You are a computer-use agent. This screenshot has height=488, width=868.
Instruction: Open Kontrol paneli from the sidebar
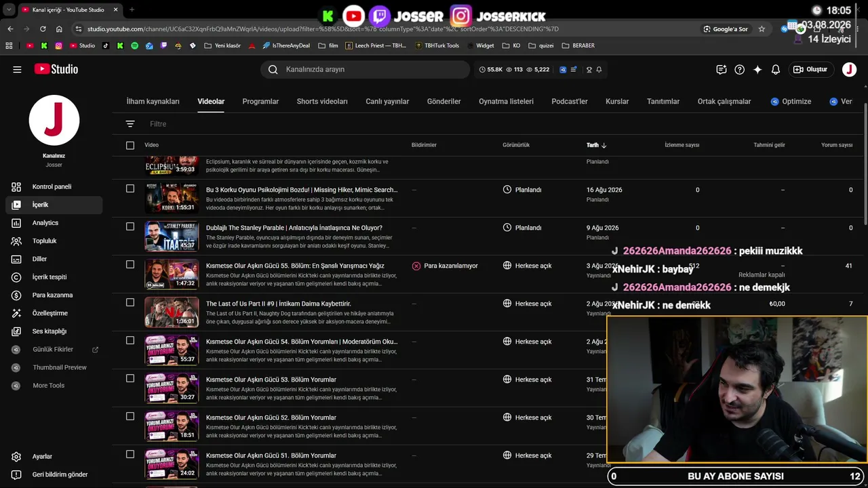tap(52, 186)
